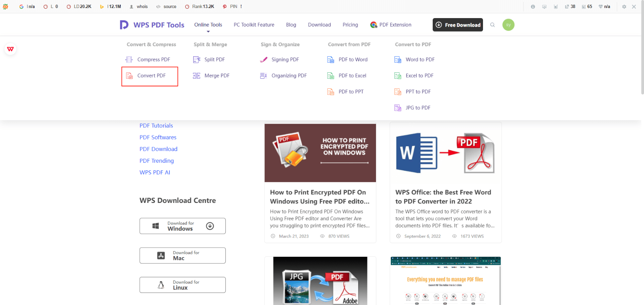The height and width of the screenshot is (305, 644).
Task: Click the search magnifier icon in header
Action: 492,25
